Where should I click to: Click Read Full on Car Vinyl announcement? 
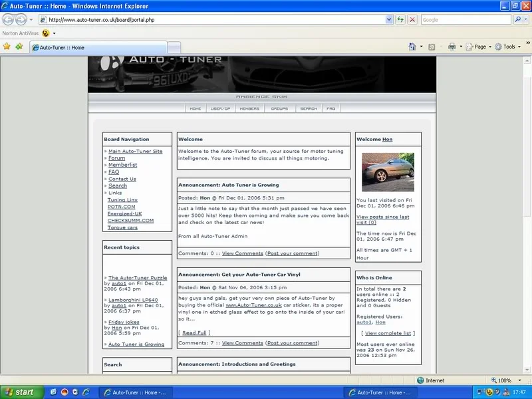pyautogui.click(x=194, y=333)
